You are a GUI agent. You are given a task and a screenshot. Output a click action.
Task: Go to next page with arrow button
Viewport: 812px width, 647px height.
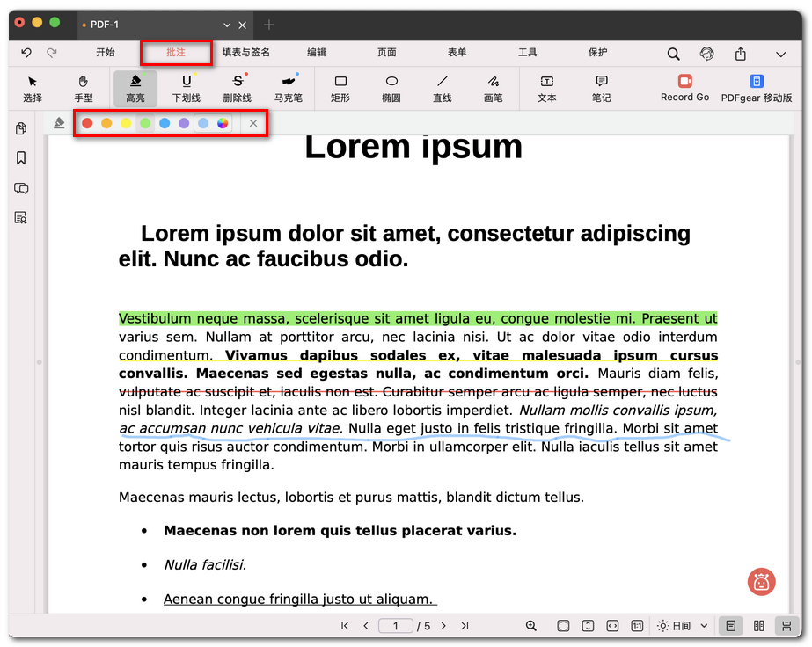click(x=443, y=626)
